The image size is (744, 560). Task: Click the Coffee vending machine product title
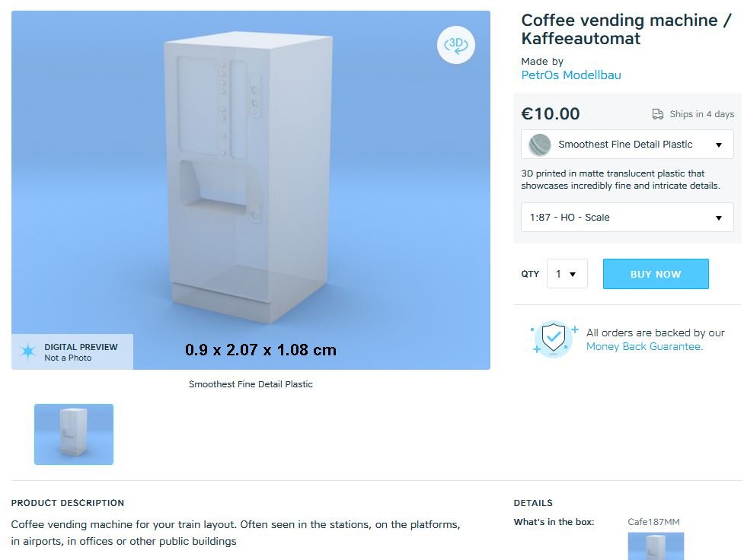(x=626, y=29)
